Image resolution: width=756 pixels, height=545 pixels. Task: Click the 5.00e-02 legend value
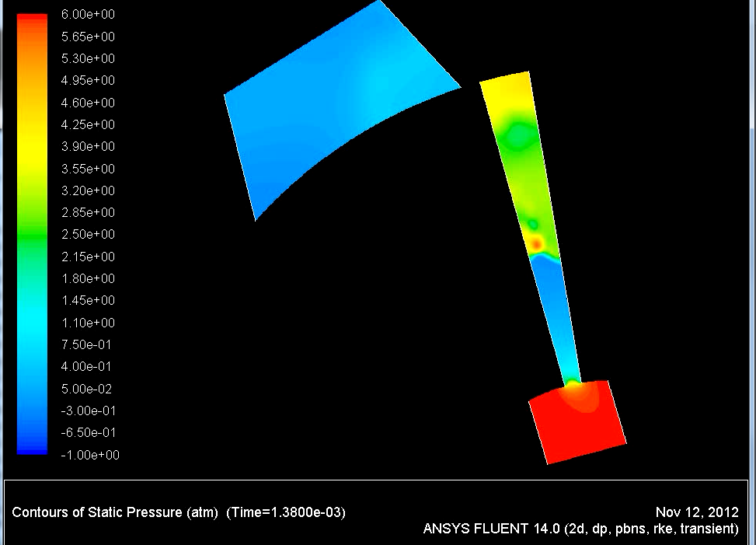tap(88, 389)
